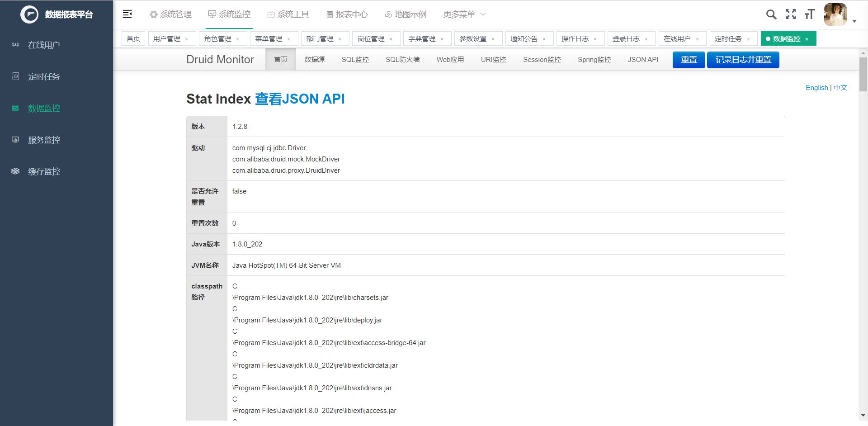Open the 查看JSON API link

(300, 99)
